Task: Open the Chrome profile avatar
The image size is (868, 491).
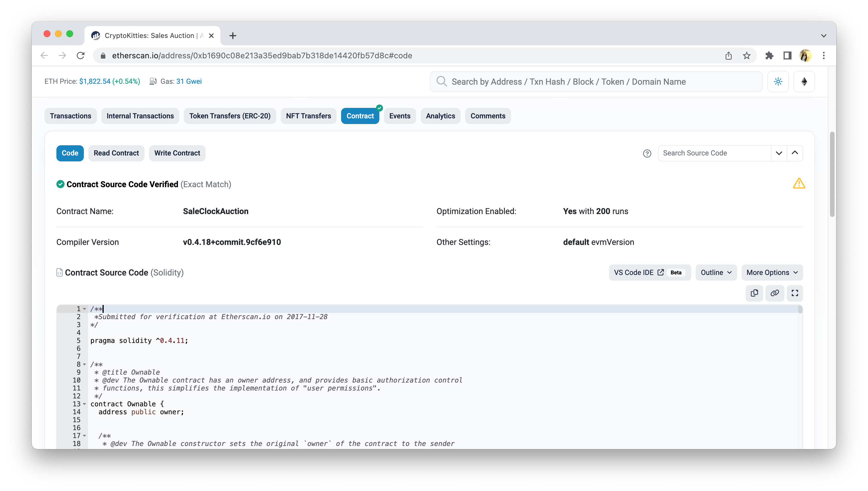Action: tap(805, 56)
